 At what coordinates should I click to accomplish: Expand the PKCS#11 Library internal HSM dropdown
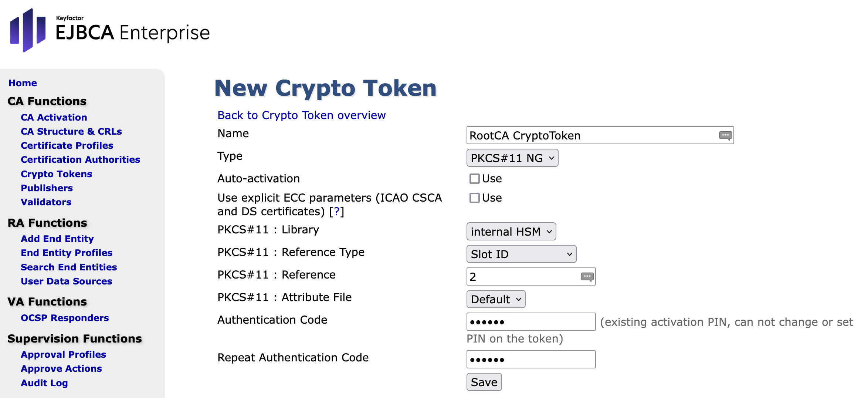coord(511,232)
